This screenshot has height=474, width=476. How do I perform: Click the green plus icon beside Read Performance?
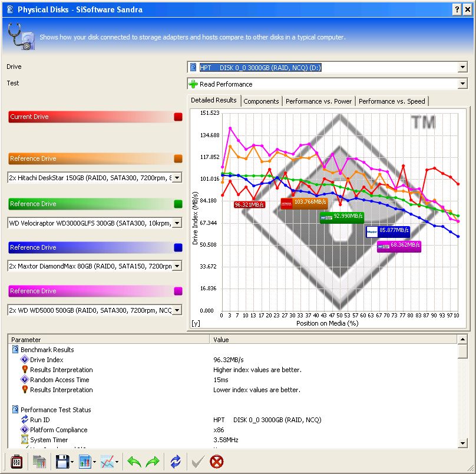pos(193,84)
